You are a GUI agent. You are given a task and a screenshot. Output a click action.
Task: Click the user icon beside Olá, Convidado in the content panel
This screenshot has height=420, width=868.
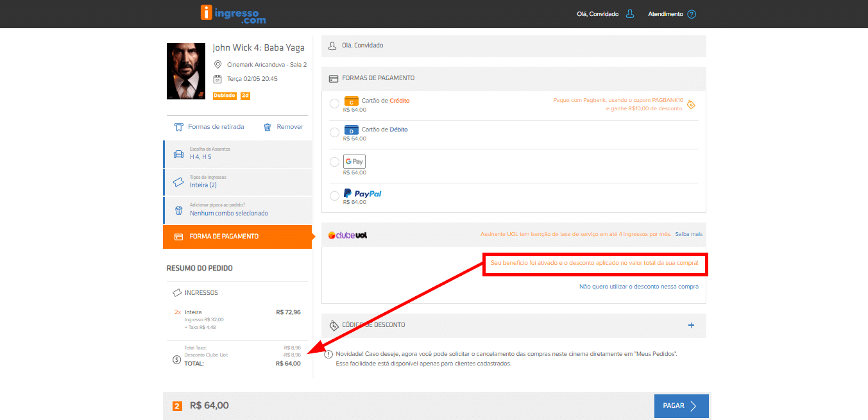332,46
